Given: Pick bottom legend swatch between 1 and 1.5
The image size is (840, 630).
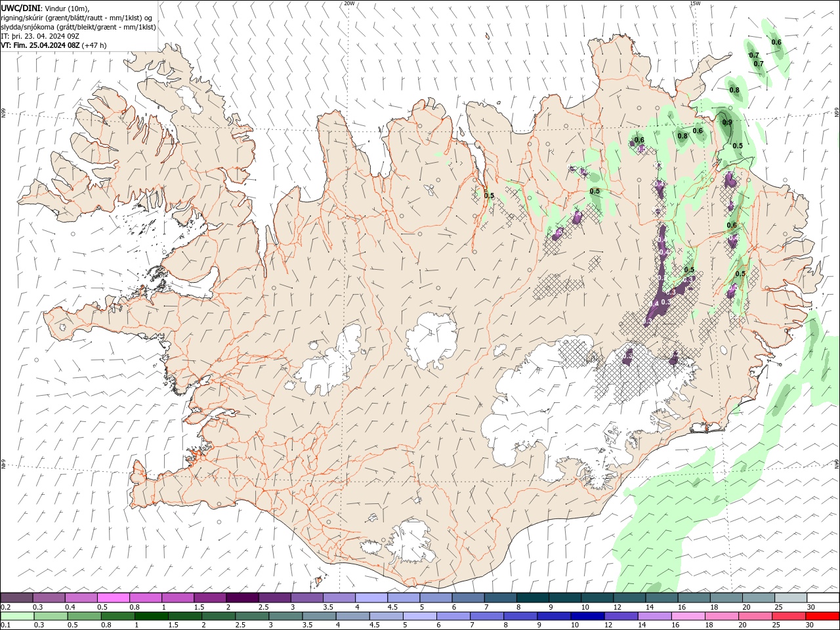Looking at the screenshot, I should (152, 616).
